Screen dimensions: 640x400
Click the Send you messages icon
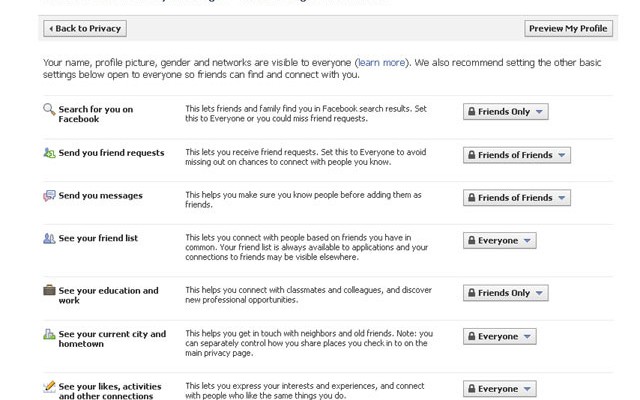(x=49, y=196)
